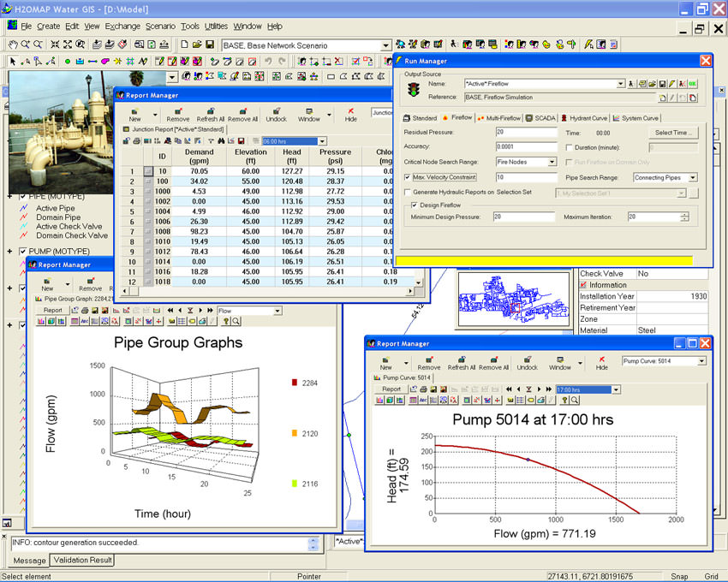
Task: Toggle Generate Hydraulic Reports on Selection Set
Action: (407, 192)
